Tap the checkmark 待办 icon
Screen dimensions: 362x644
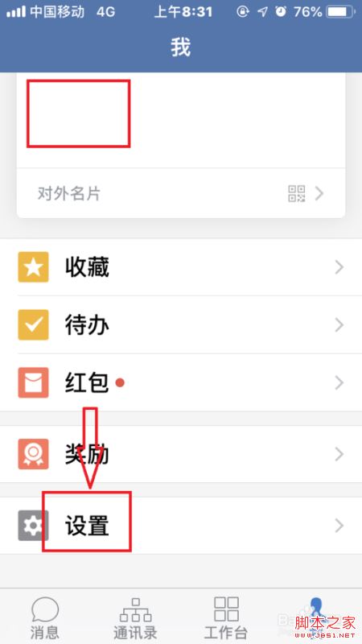(33, 325)
